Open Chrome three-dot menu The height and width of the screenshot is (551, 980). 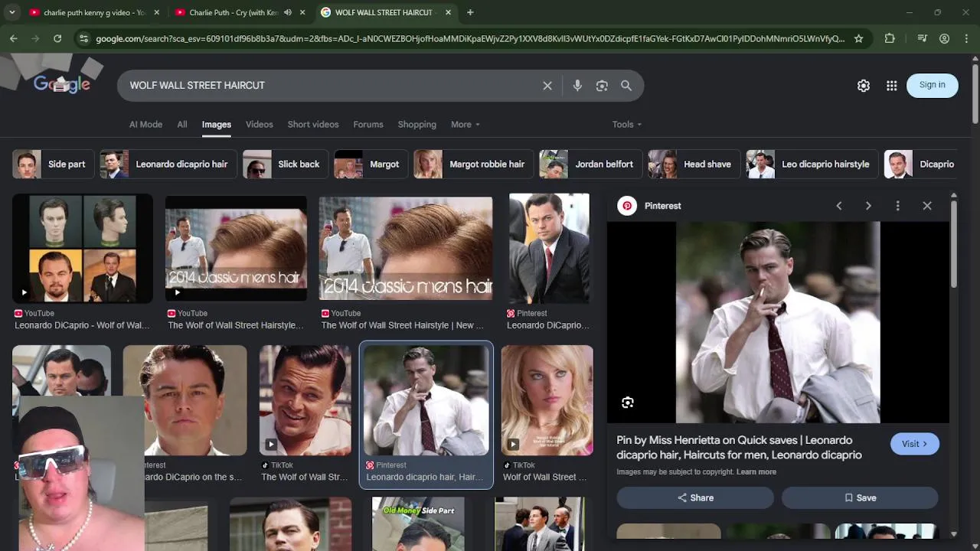coord(966,38)
